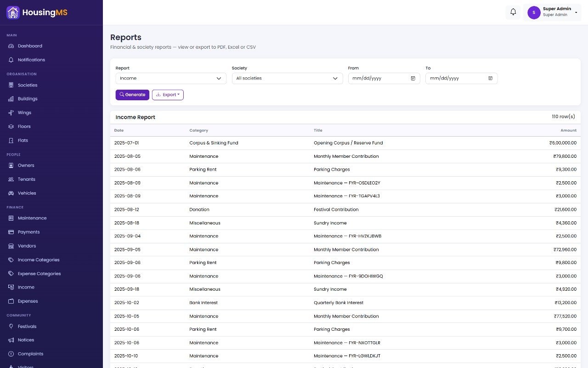The image size is (588, 368).
Task: Click the Owners sidebar icon
Action: click(11, 165)
